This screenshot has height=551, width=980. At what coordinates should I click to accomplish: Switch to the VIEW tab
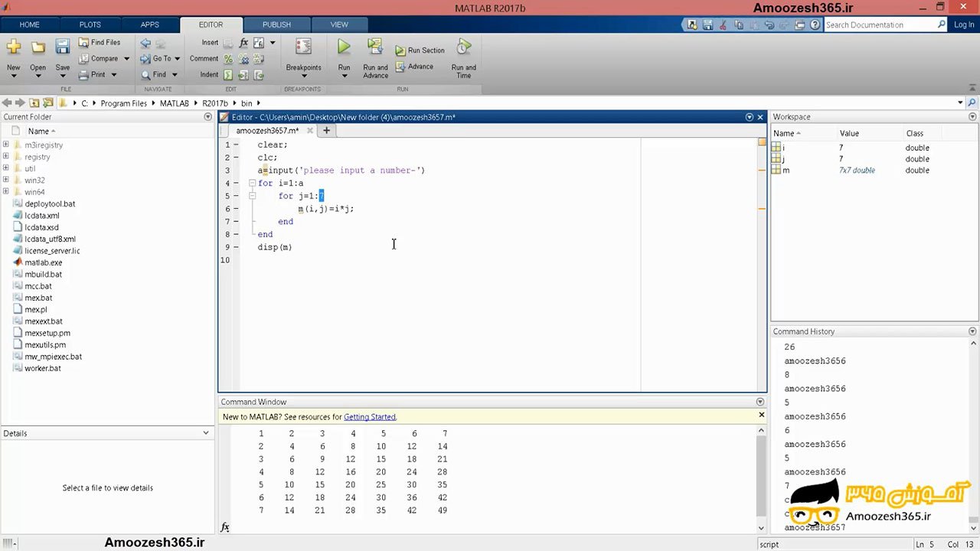[x=338, y=24]
